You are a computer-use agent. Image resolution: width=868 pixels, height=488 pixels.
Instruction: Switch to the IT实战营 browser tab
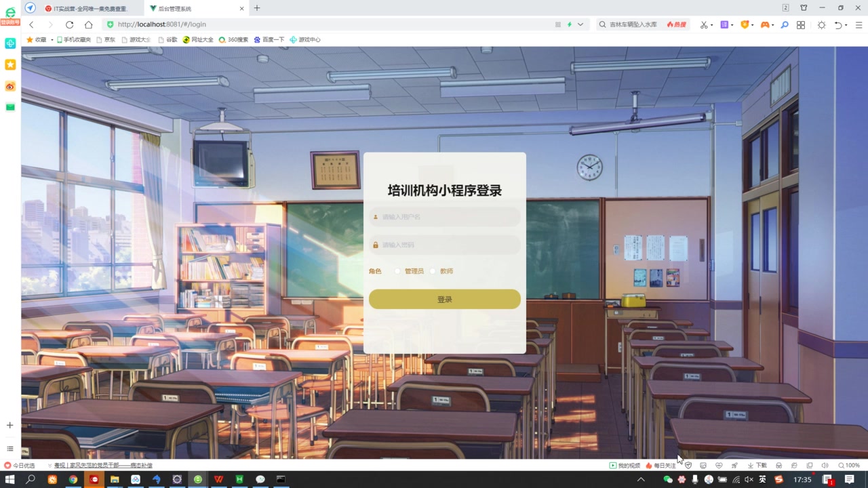click(88, 8)
